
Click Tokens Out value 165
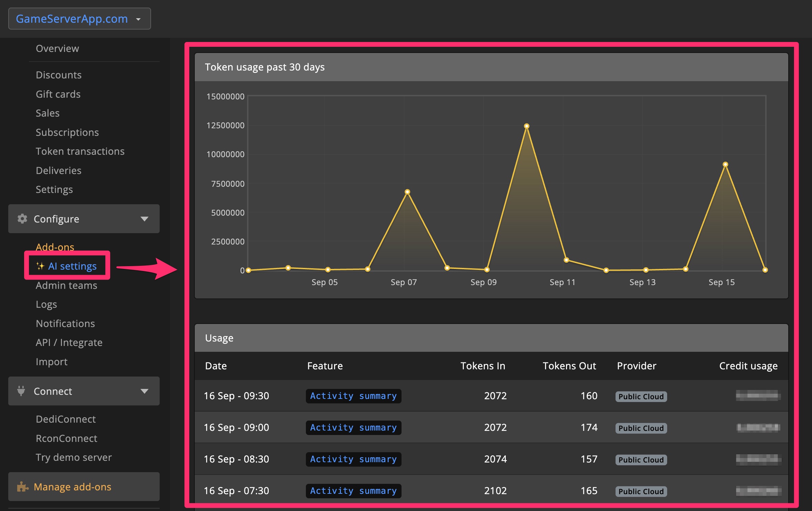(589, 491)
